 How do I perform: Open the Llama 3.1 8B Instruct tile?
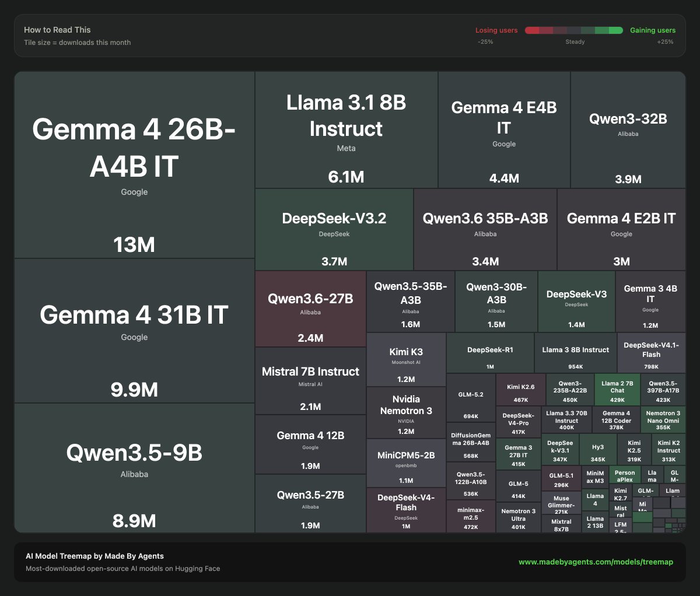[346, 130]
